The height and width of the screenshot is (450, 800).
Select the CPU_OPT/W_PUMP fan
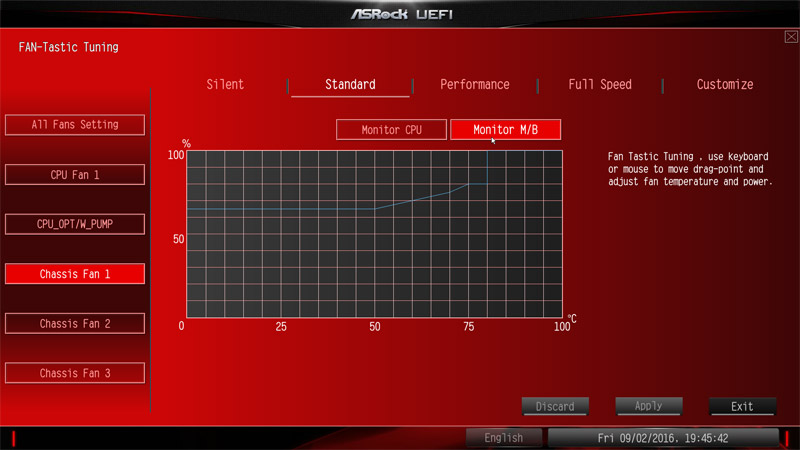click(75, 224)
